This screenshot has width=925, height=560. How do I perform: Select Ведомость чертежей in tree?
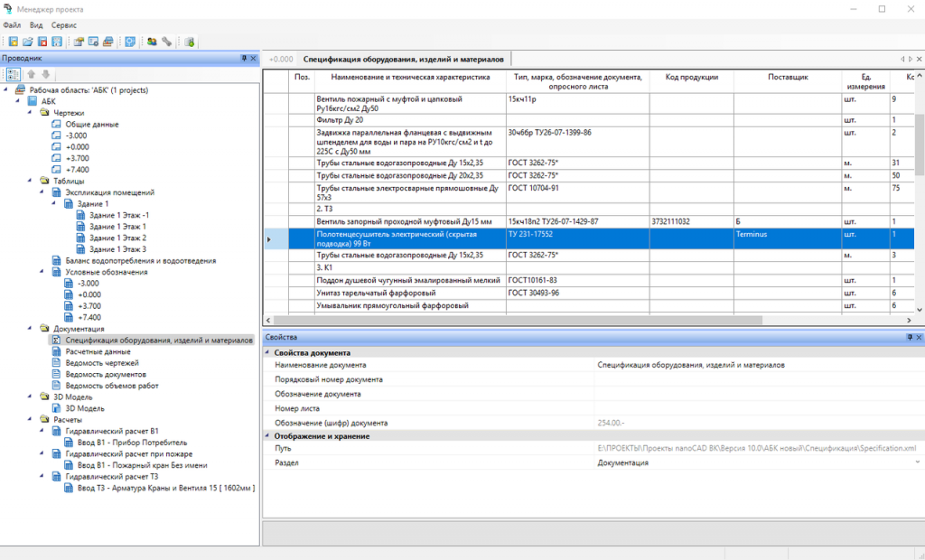pyautogui.click(x=102, y=363)
